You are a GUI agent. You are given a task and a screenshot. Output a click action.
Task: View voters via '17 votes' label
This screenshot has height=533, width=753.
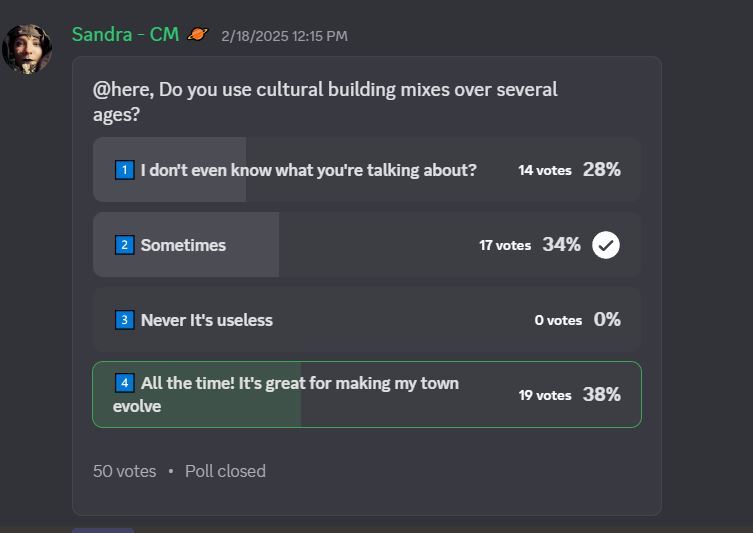point(505,245)
